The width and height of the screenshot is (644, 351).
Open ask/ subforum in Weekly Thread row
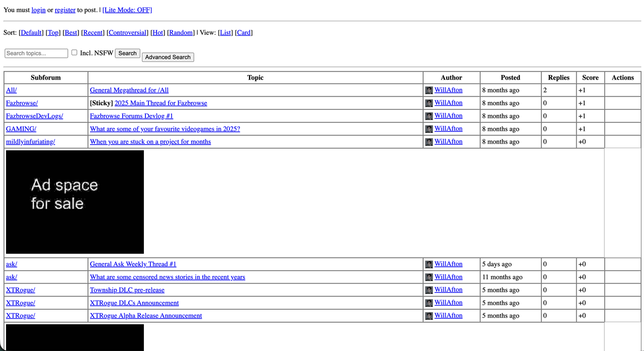tap(12, 264)
